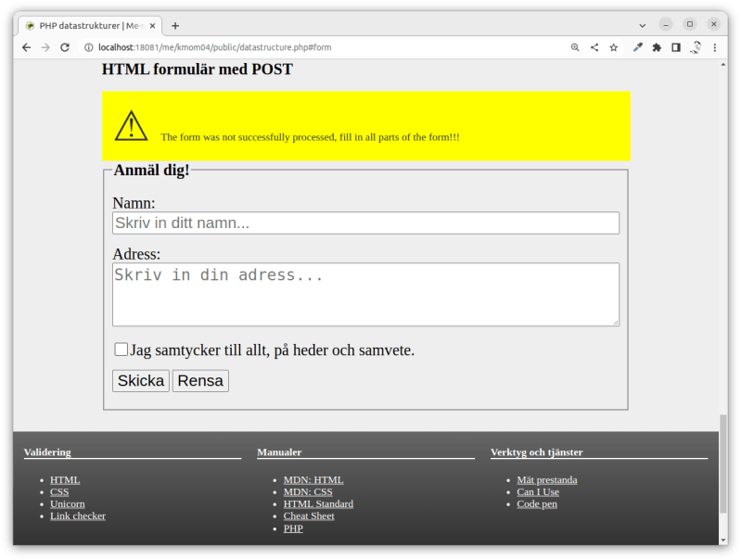The width and height of the screenshot is (741, 560).
Task: Click the 'Validering' footer heading
Action: [x=47, y=452]
